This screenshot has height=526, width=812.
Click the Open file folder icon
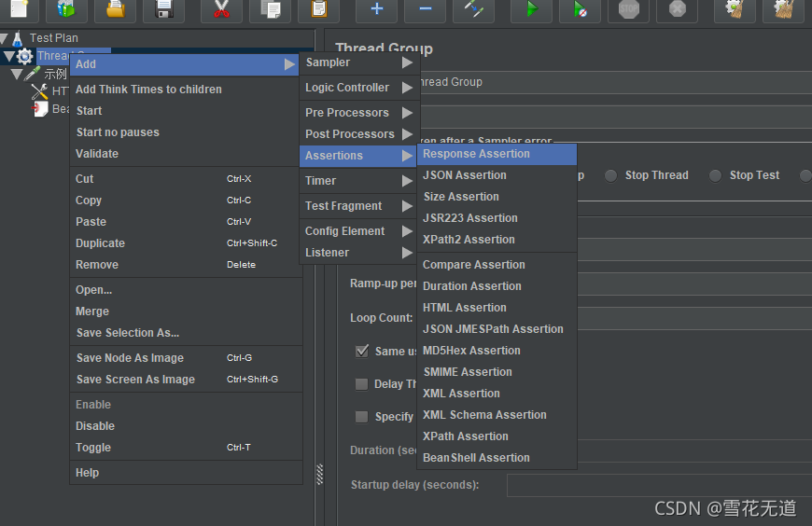[x=115, y=8]
